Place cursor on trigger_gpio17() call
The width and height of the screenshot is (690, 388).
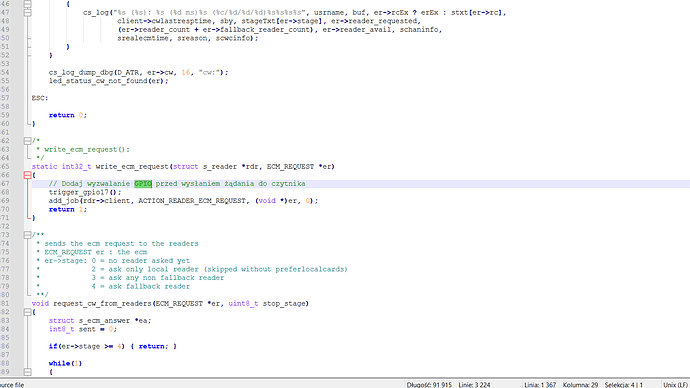pyautogui.click(x=85, y=192)
